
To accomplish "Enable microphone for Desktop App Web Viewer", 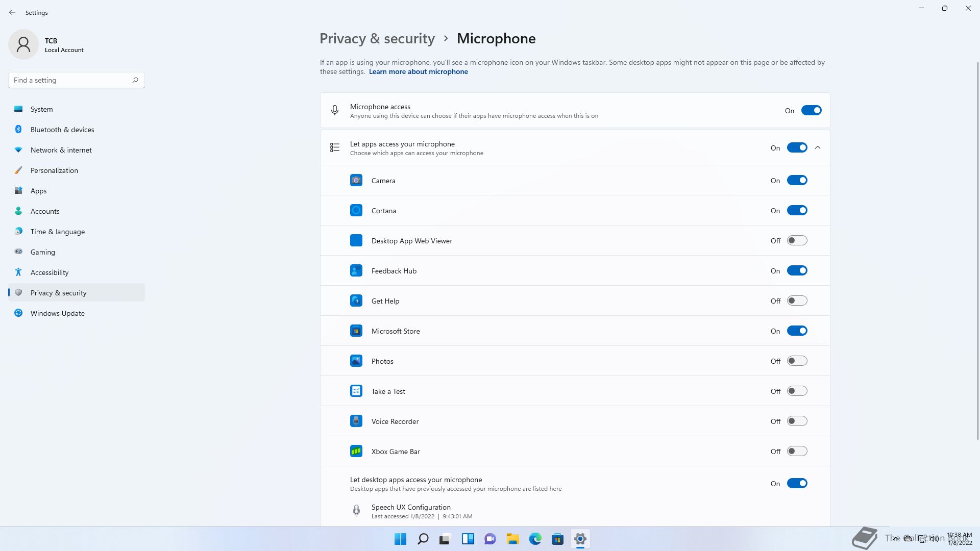I will point(797,240).
